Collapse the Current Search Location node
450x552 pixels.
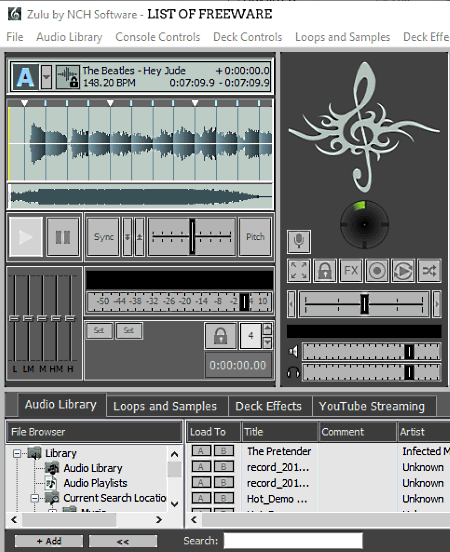35,498
